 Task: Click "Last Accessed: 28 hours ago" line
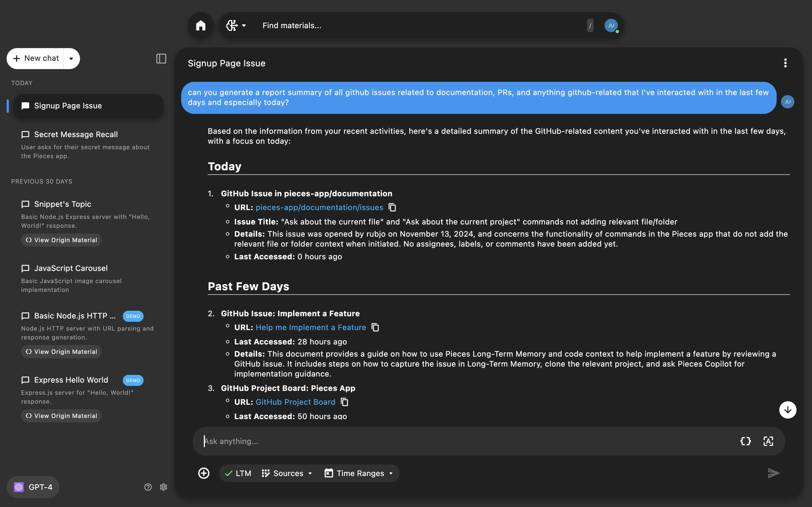(291, 342)
